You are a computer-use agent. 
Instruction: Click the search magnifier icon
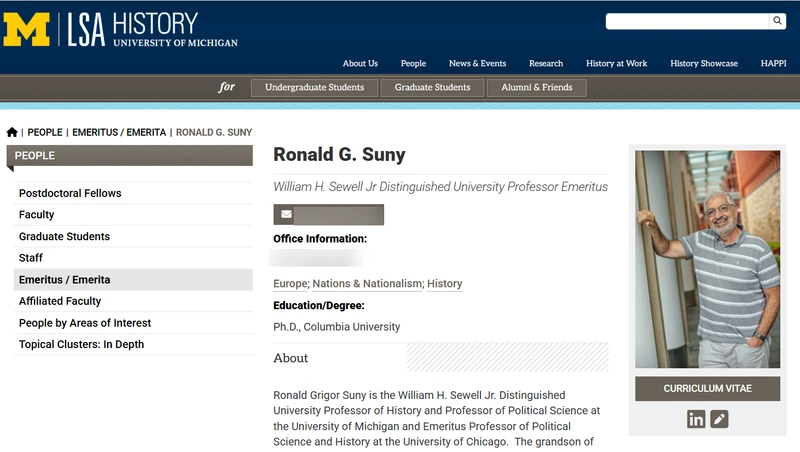[777, 21]
